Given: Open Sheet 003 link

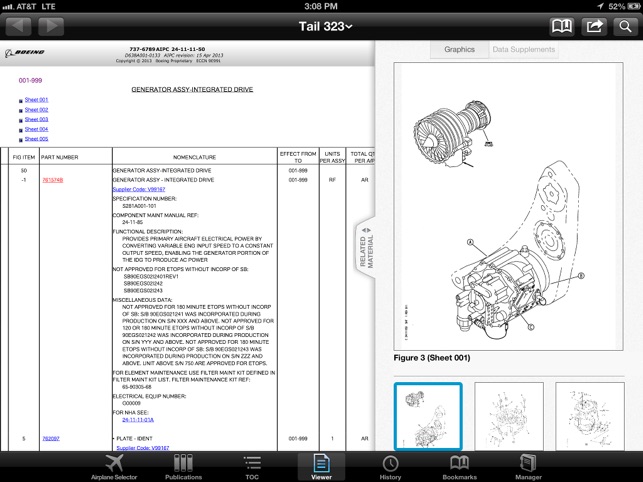Looking at the screenshot, I should [36, 119].
